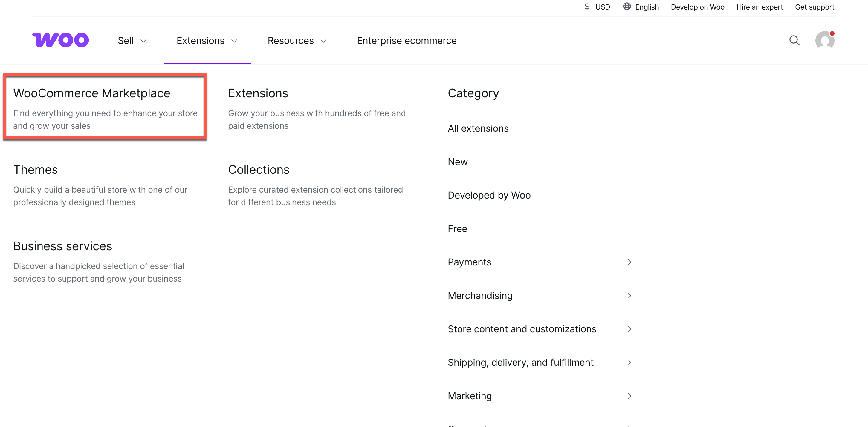Image resolution: width=868 pixels, height=427 pixels.
Task: Open Hire an expert link
Action: click(x=759, y=7)
